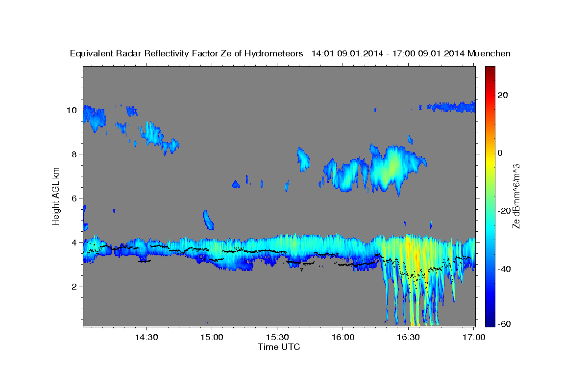The image size is (588, 392).
Task: Click the cirrus layer at 10 km near 17:00
Action: point(451,106)
